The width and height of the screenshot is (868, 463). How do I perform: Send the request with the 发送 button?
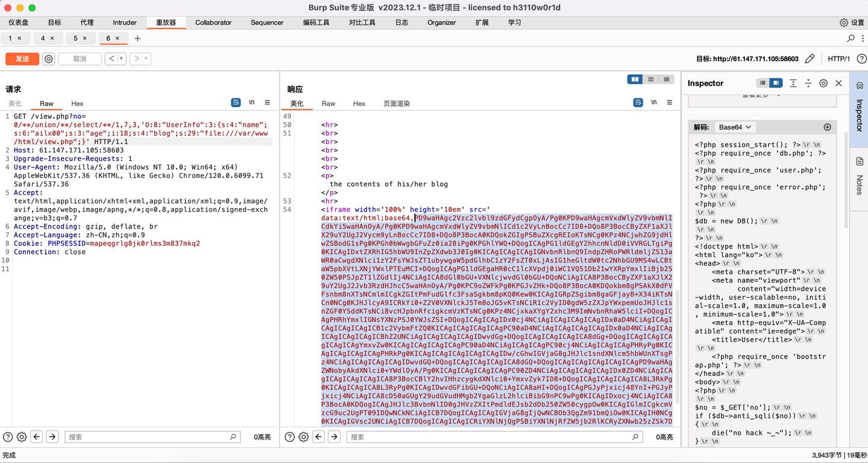pos(22,58)
